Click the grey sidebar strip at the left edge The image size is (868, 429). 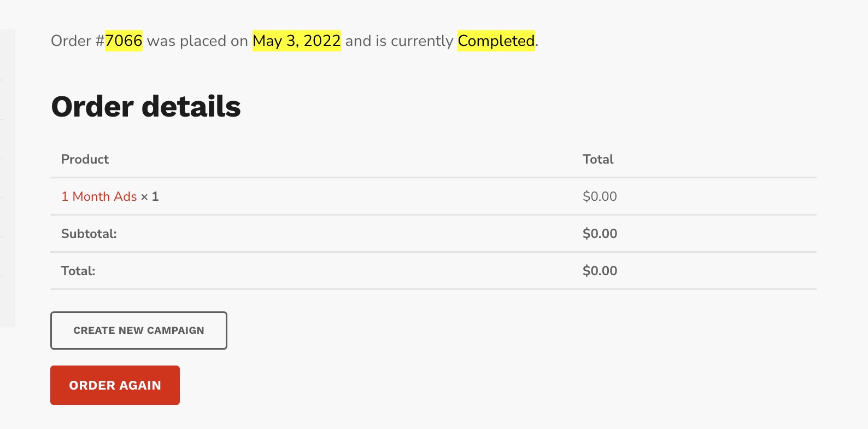pos(8,178)
